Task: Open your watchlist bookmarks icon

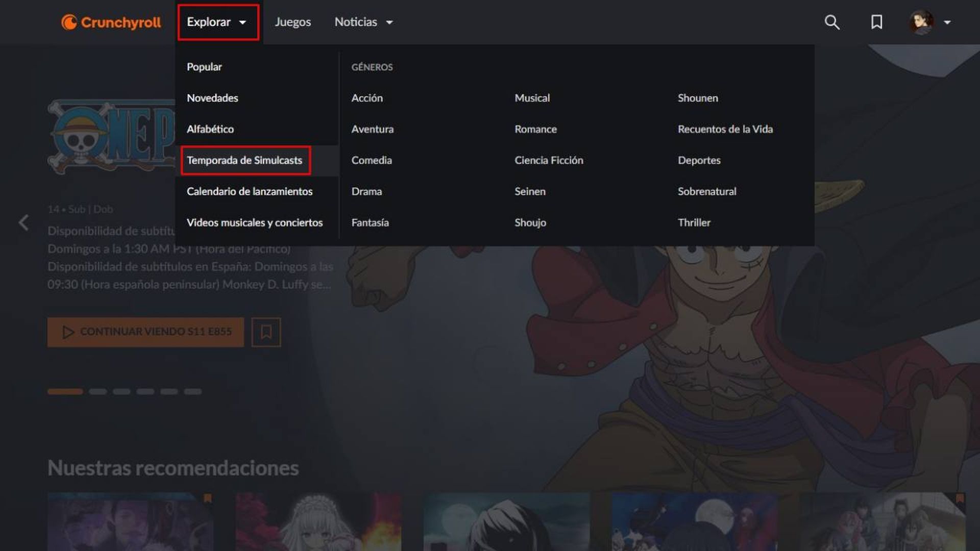Action: pos(876,22)
